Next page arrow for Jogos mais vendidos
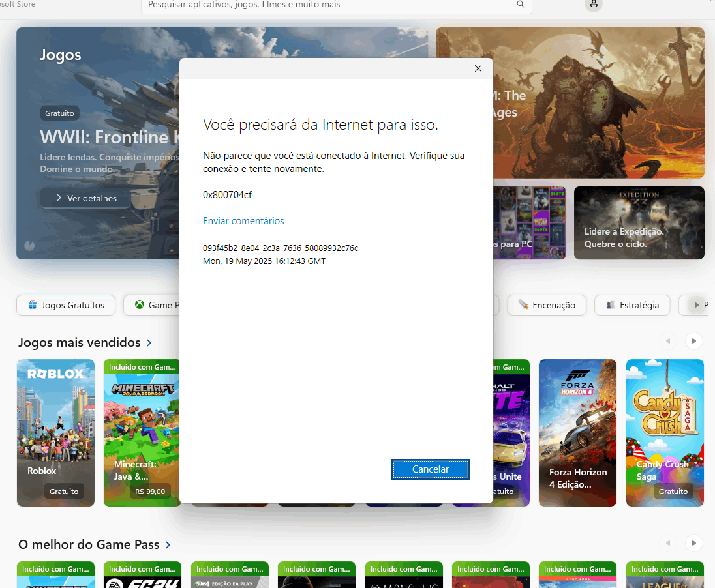This screenshot has height=588, width=715. tap(694, 341)
